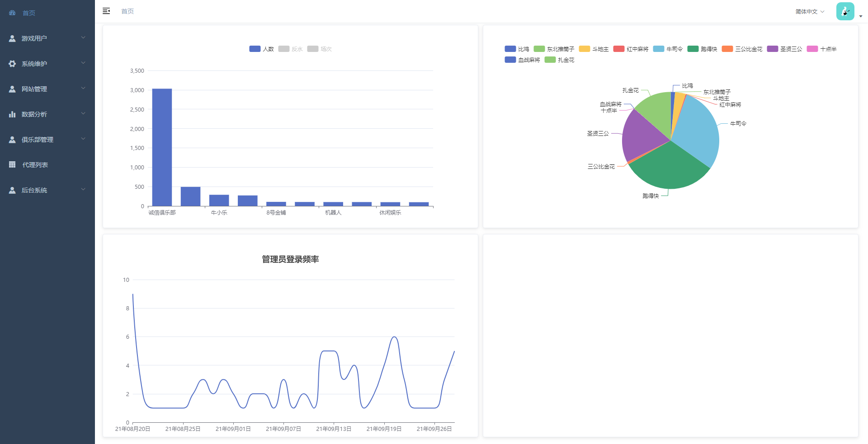Click the 首页 breadcrumb link
Screen dimensions: 868x444
tap(127, 11)
